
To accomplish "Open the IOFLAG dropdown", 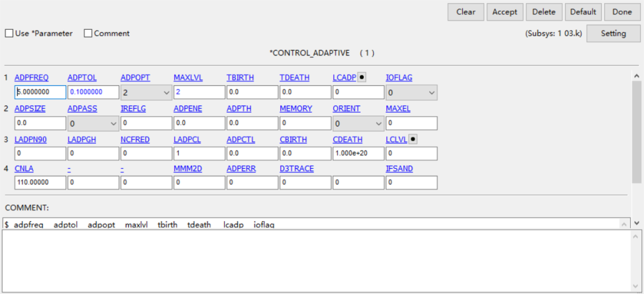I will [x=411, y=93].
